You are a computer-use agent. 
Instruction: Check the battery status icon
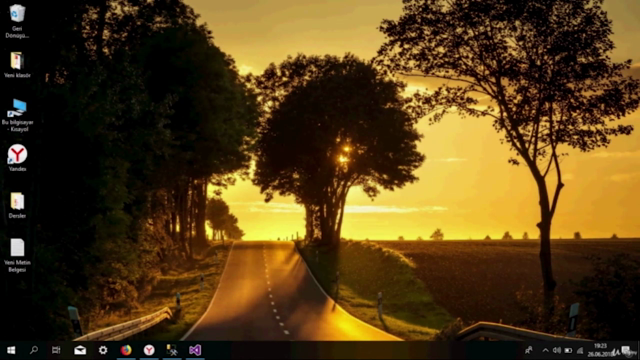click(x=568, y=350)
